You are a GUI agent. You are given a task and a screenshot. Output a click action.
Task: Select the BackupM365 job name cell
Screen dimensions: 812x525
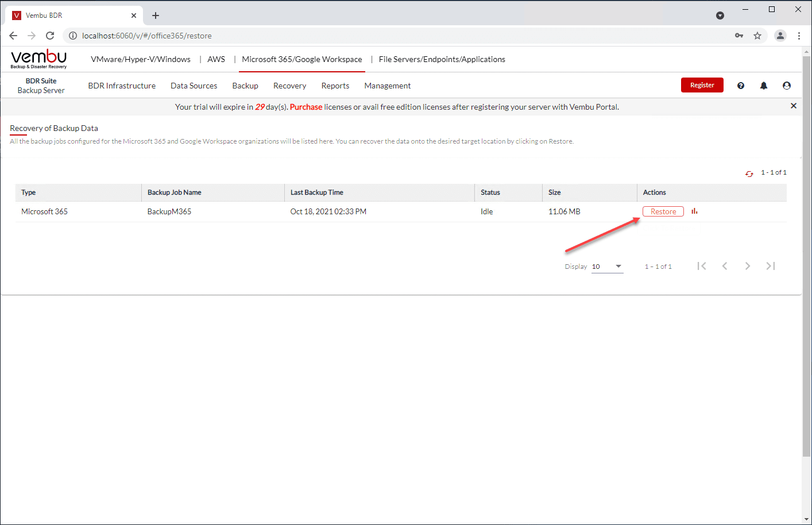tap(169, 211)
